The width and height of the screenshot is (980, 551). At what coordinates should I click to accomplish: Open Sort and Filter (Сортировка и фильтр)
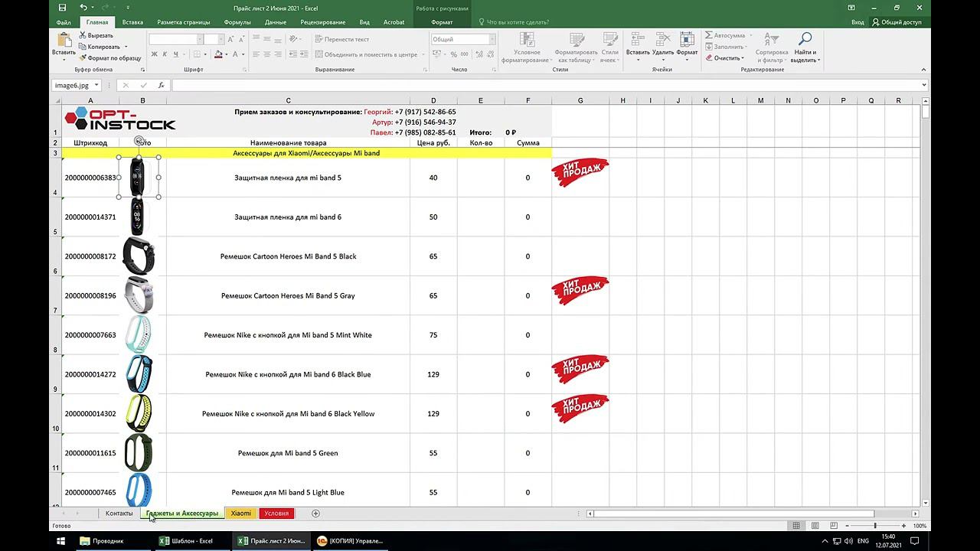click(772, 47)
